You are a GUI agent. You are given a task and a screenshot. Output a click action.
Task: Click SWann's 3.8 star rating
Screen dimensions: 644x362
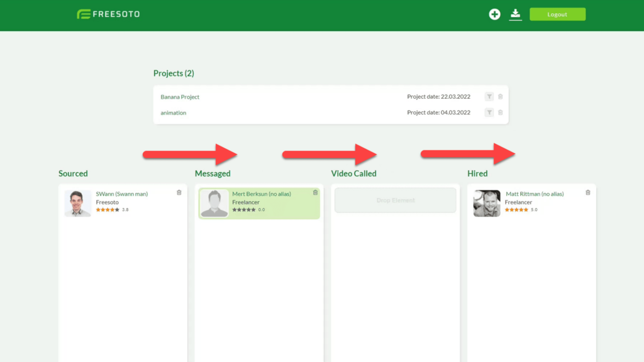coord(112,210)
